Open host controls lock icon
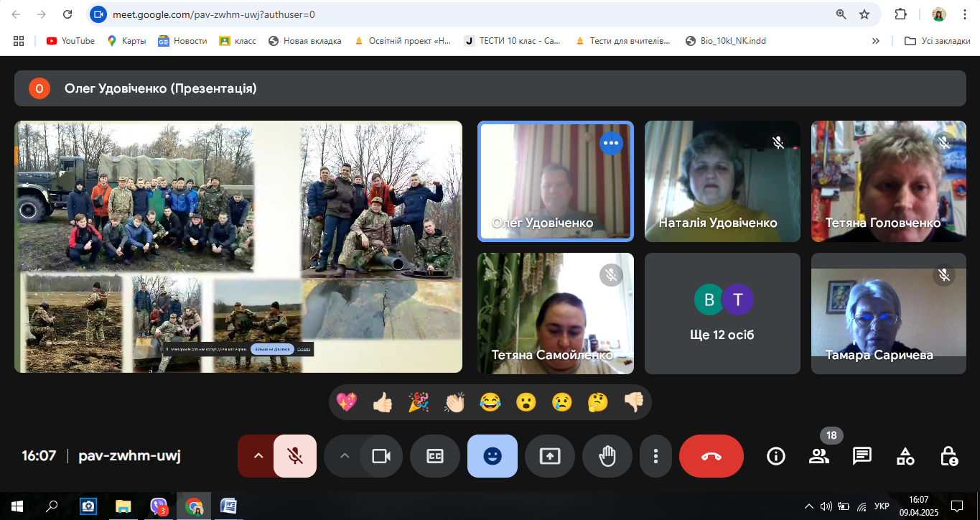980x520 pixels. coord(948,456)
